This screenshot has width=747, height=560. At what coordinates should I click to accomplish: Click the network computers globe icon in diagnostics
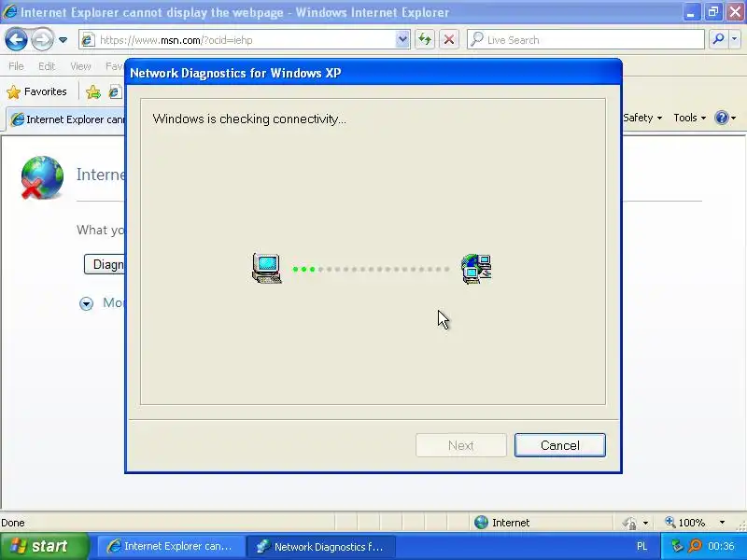pos(476,269)
